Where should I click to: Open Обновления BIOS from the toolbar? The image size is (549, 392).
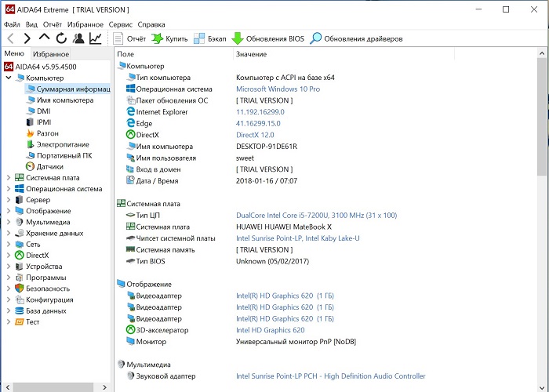tap(268, 39)
